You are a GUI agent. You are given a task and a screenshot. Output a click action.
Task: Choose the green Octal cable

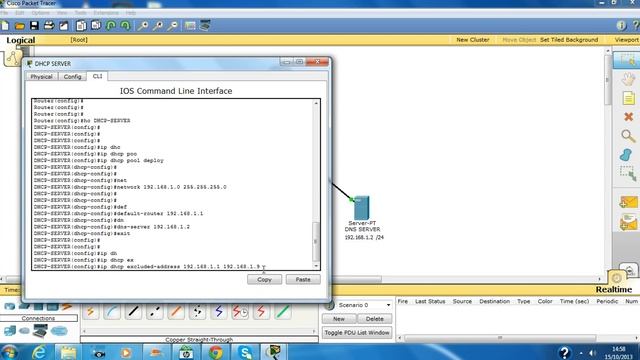pyautogui.click(x=282, y=312)
